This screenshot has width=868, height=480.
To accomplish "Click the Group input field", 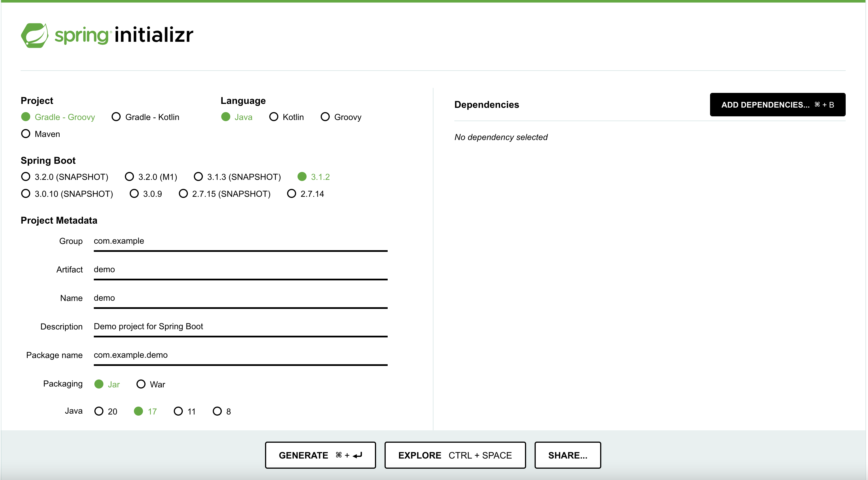I will coord(240,241).
